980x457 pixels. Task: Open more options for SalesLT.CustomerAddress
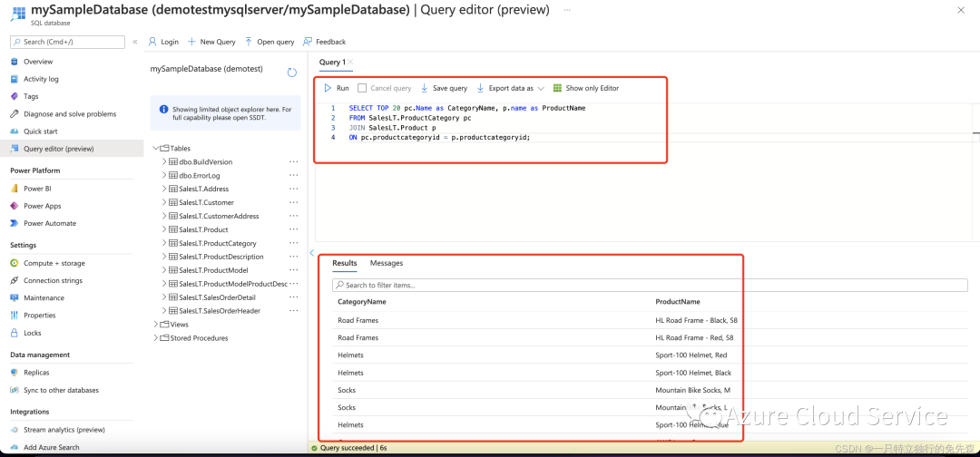tap(294, 216)
